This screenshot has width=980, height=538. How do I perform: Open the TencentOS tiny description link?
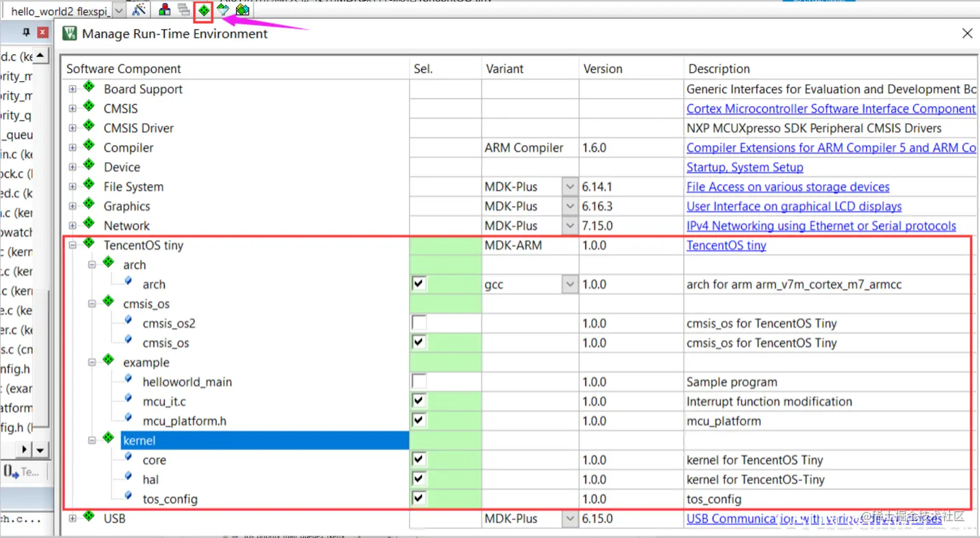726,245
